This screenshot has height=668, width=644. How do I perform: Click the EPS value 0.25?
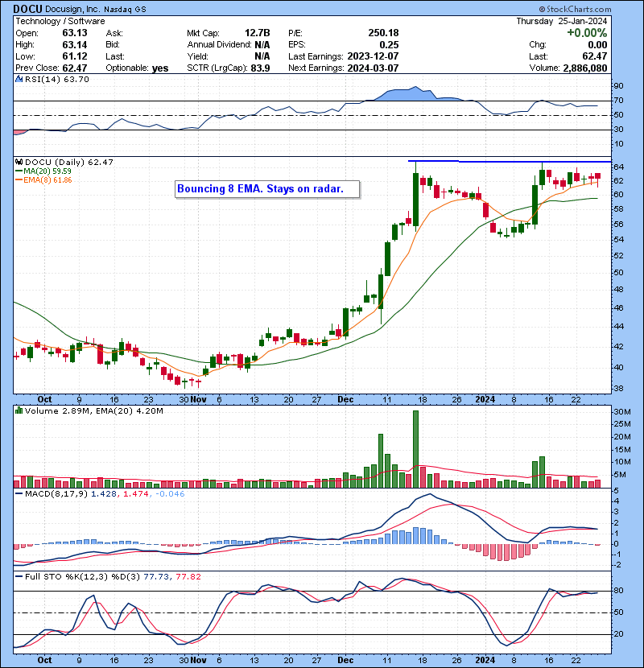pos(389,45)
